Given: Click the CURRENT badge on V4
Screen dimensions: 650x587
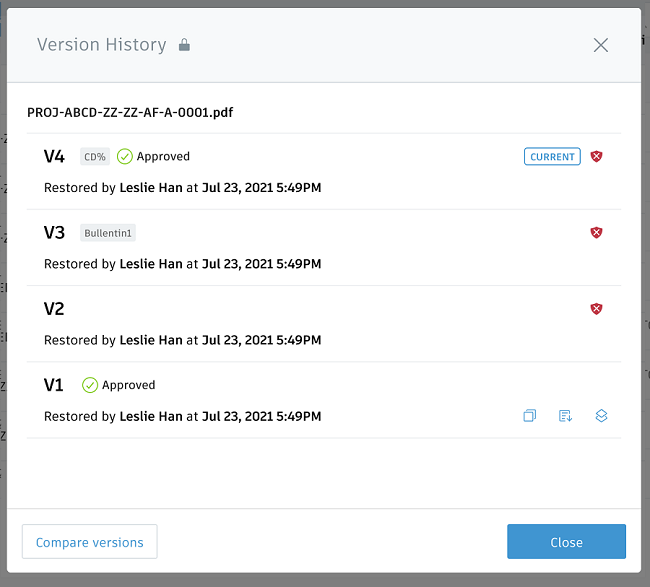Looking at the screenshot, I should (x=552, y=156).
